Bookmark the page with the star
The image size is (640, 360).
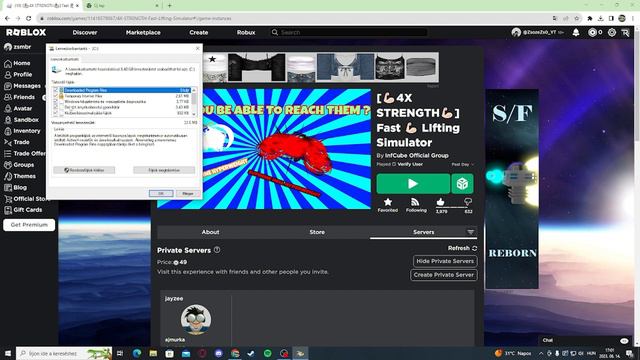pyautogui.click(x=577, y=18)
